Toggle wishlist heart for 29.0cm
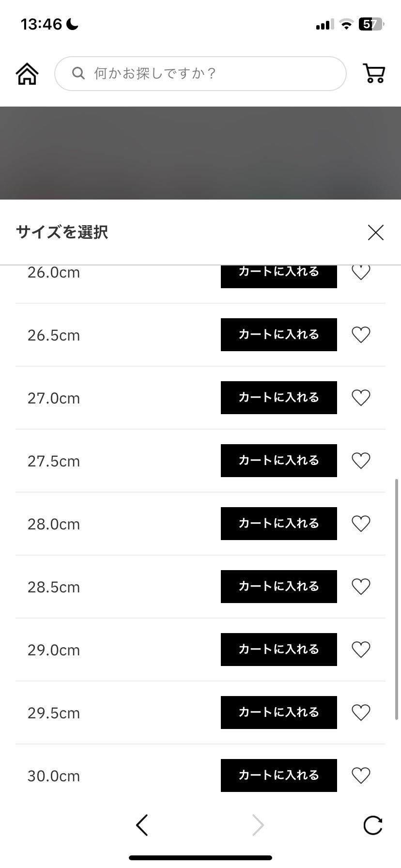Screen dimensions: 401x868 pyautogui.click(x=361, y=650)
